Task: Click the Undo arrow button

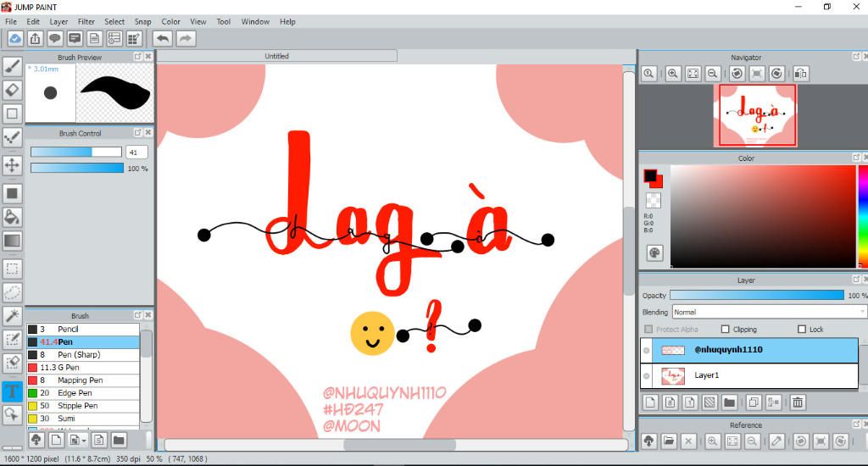Action: [x=163, y=38]
